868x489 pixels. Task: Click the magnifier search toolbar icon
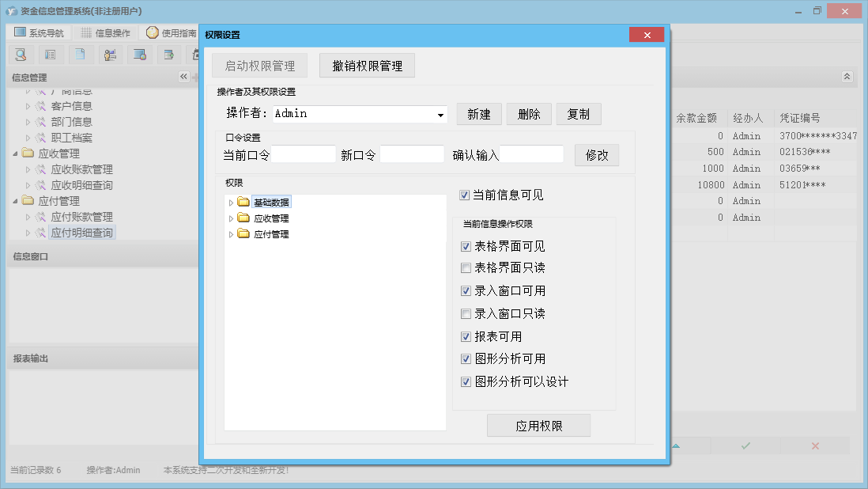21,55
